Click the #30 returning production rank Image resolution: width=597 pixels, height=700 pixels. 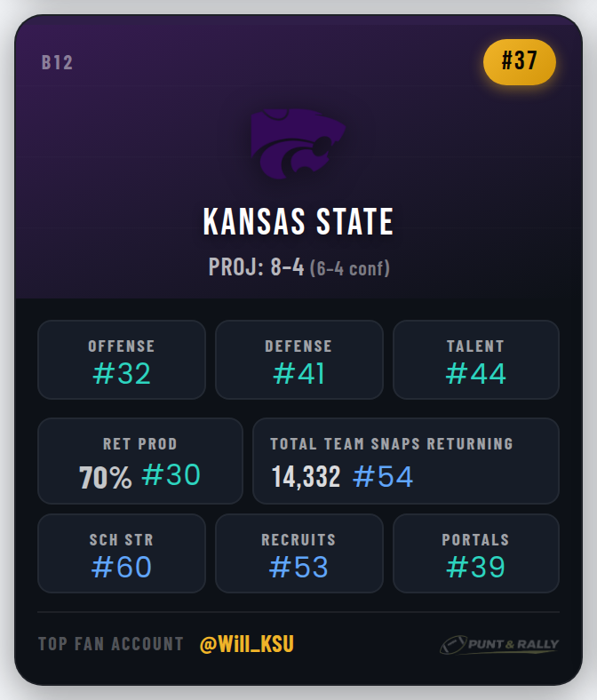tap(171, 475)
